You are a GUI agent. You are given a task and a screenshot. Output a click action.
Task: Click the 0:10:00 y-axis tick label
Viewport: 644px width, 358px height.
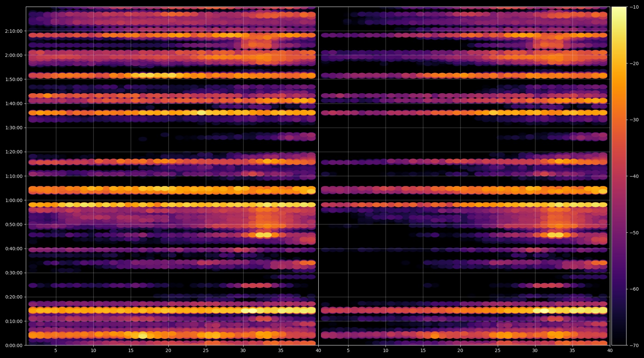point(14,321)
